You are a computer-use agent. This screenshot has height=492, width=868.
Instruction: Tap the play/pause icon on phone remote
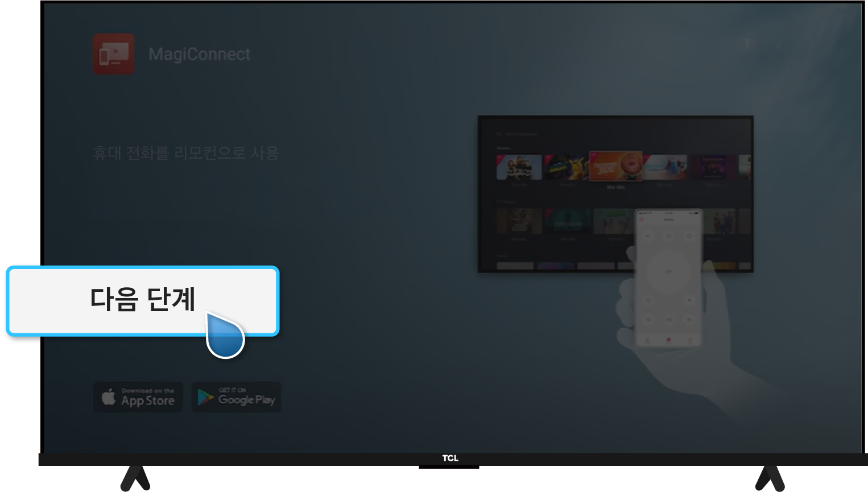(x=668, y=320)
